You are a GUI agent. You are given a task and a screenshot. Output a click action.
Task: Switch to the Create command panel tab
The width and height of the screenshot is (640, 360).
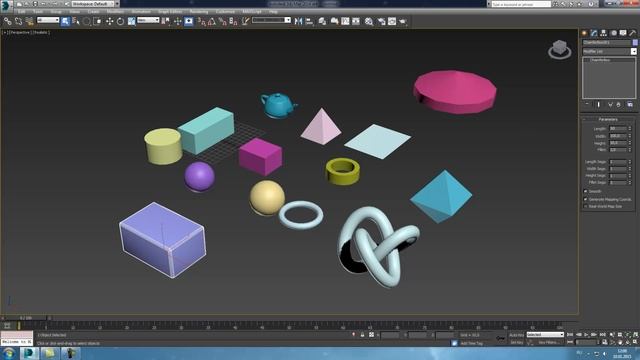click(x=584, y=33)
